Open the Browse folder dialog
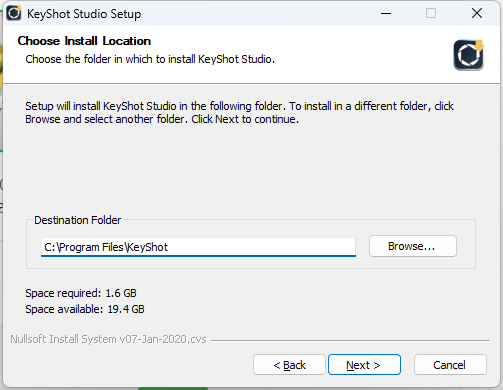 (x=413, y=246)
